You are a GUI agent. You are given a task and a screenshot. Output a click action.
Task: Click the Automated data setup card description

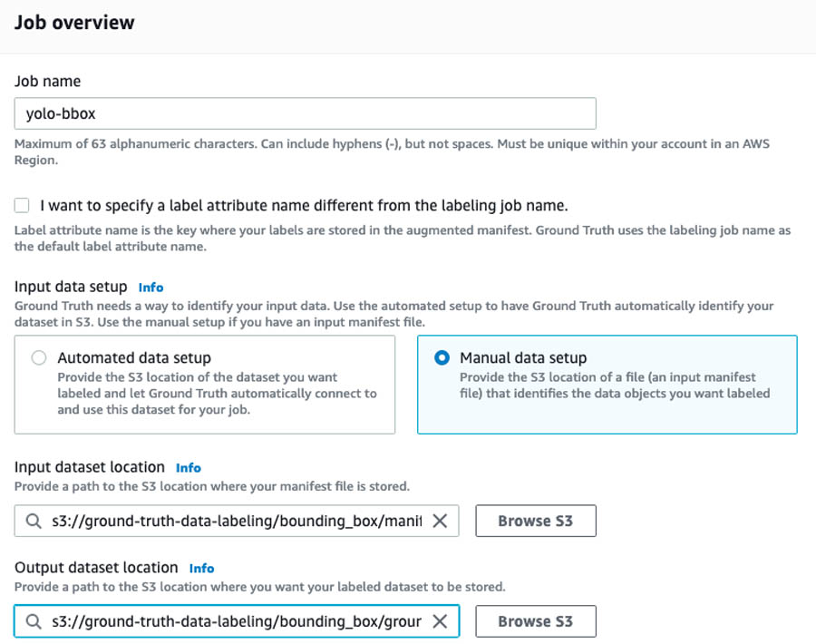(x=217, y=393)
